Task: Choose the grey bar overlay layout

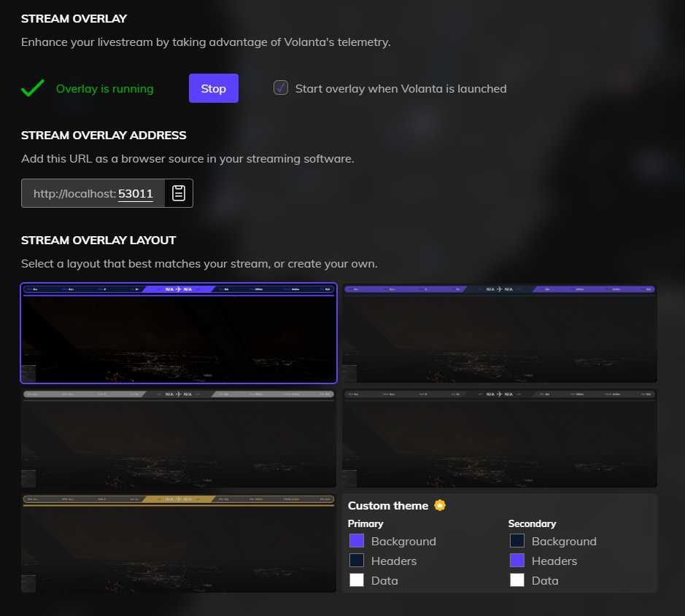Action: pyautogui.click(x=179, y=438)
